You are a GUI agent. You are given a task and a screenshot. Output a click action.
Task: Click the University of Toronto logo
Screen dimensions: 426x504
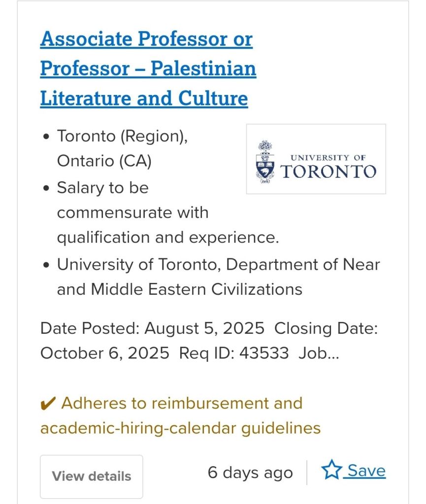point(316,159)
